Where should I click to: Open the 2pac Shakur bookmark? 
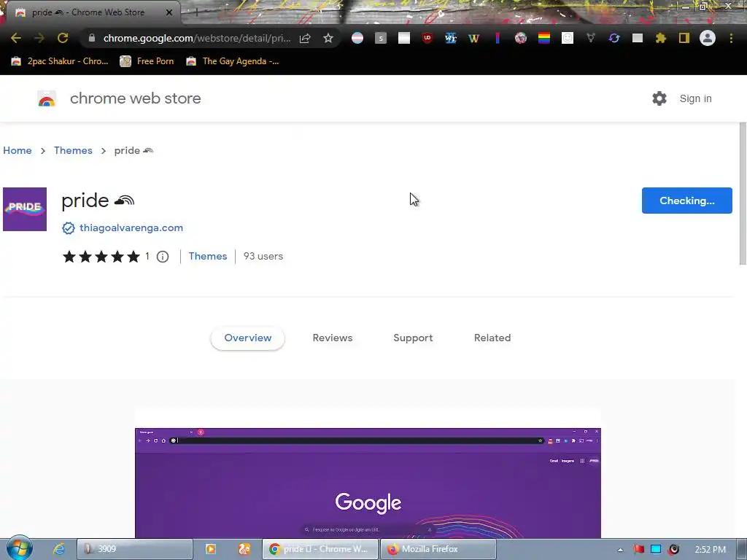pos(60,61)
